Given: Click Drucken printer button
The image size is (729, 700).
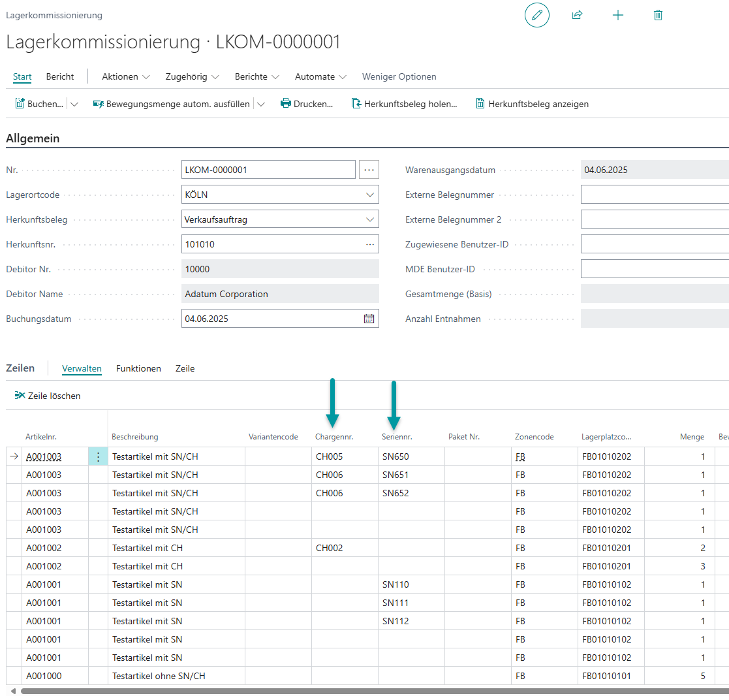Looking at the screenshot, I should 307,104.
